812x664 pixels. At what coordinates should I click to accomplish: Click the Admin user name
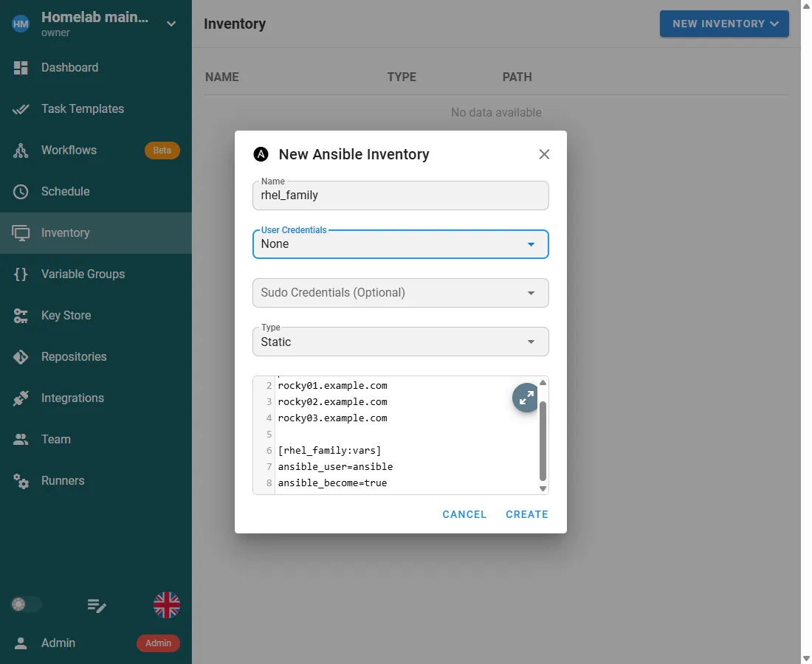[x=58, y=643]
